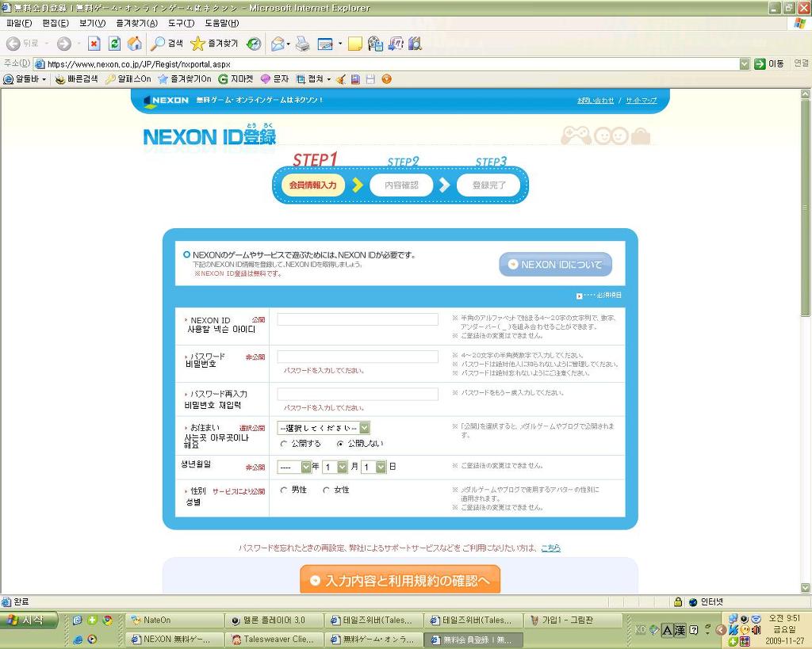Viewport: 812px width, 649px height.
Task: Click the 이동 Go button
Action: pyautogui.click(x=769, y=63)
